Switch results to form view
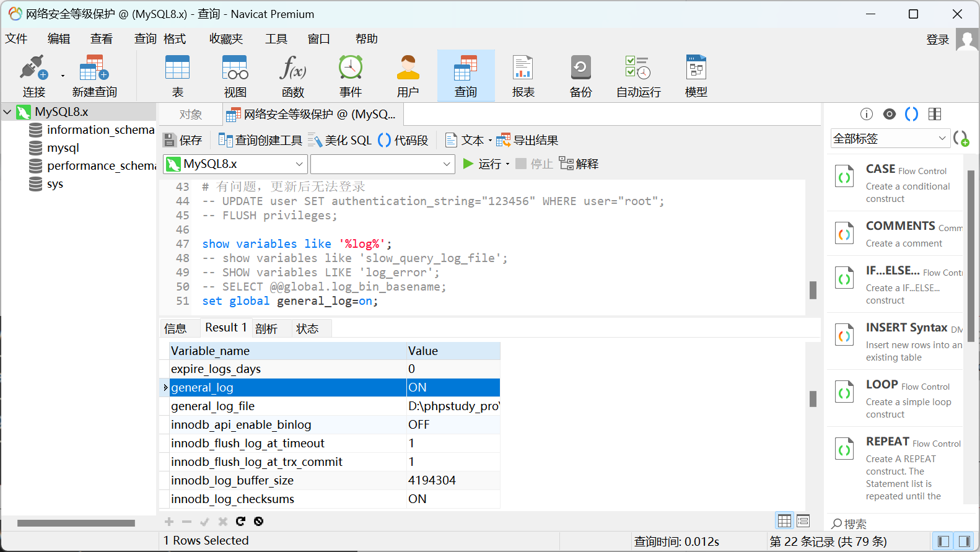This screenshot has width=980, height=552. coord(803,520)
